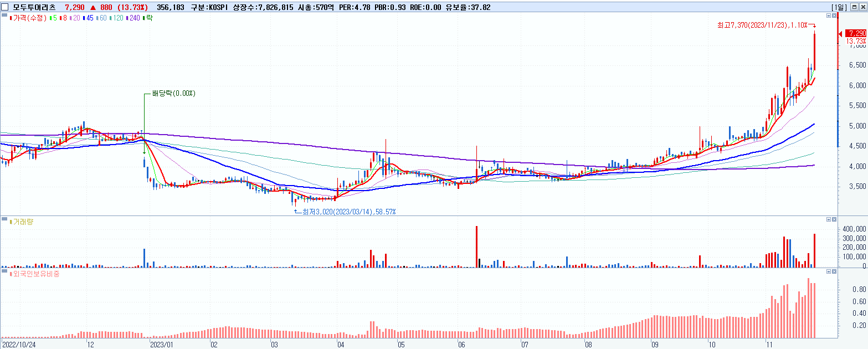
Task: Close the 거래량 volume panel
Action: [835, 220]
